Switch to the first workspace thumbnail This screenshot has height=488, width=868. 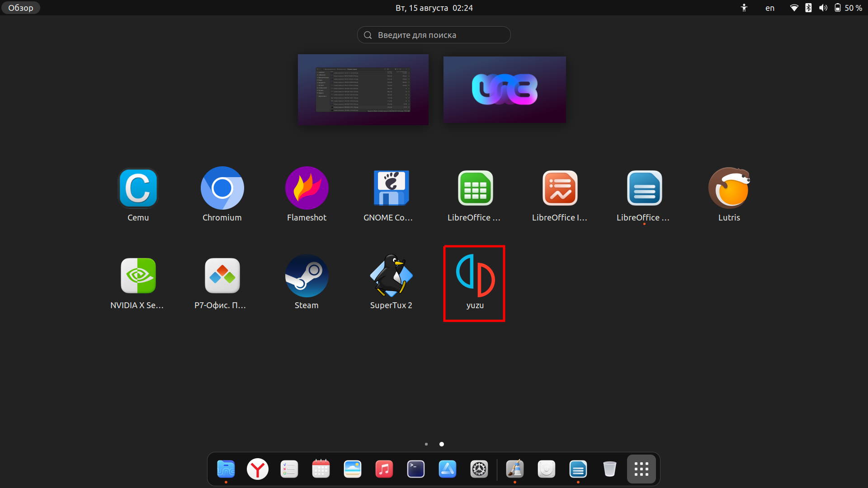[363, 89]
